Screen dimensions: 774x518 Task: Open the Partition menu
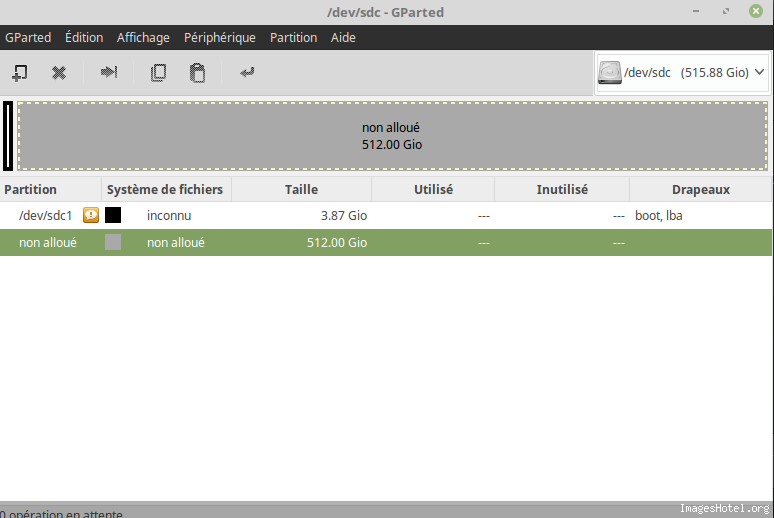pos(293,38)
